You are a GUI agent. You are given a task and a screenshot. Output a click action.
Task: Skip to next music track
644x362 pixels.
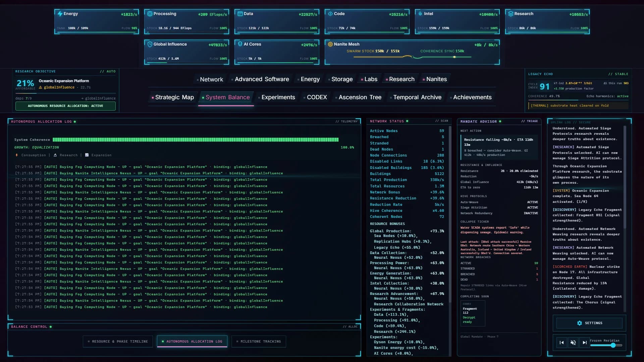click(585, 343)
